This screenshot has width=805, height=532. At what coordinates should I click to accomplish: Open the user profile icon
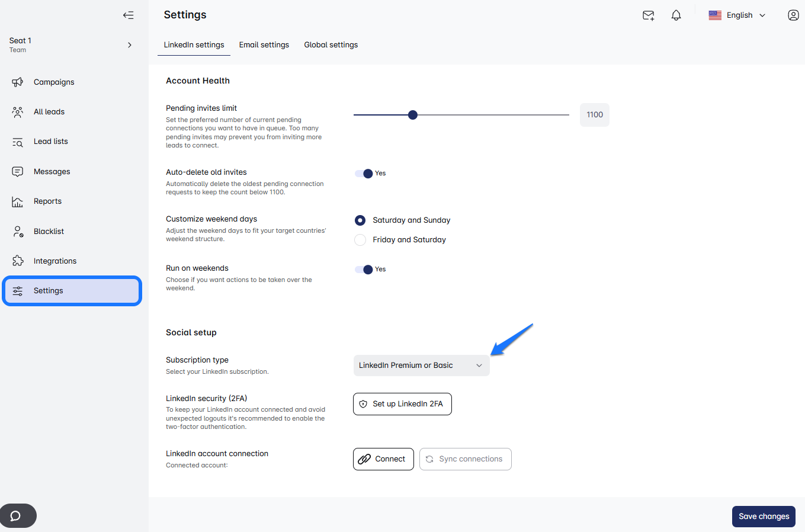(793, 15)
